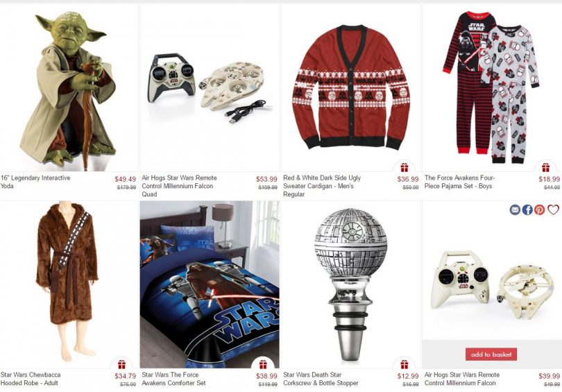The height and width of the screenshot is (392, 562).
Task: Click the email share icon
Action: click(515, 210)
